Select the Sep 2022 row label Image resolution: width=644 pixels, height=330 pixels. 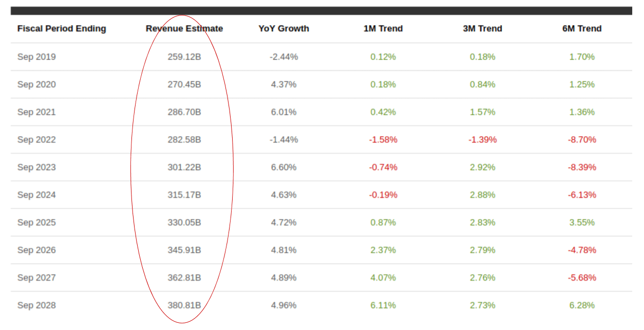tap(36, 140)
